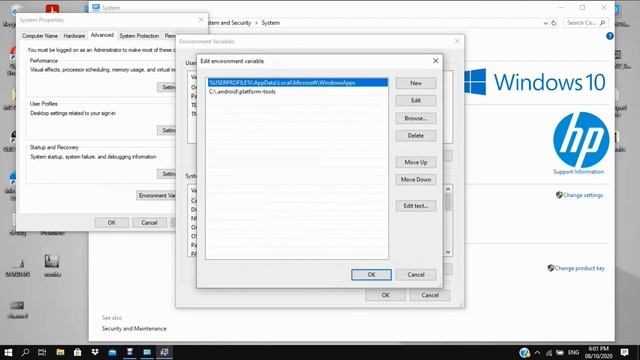
Task: Open Security and Maintenance link
Action: click(134, 329)
